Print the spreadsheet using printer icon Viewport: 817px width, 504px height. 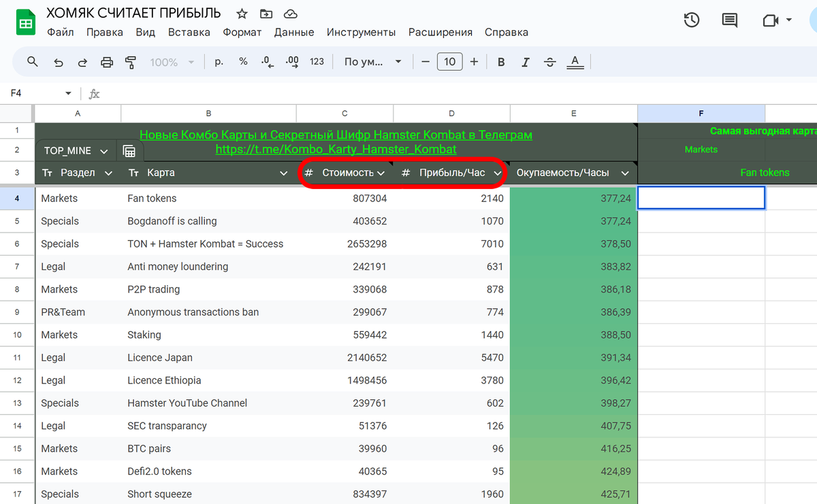107,62
